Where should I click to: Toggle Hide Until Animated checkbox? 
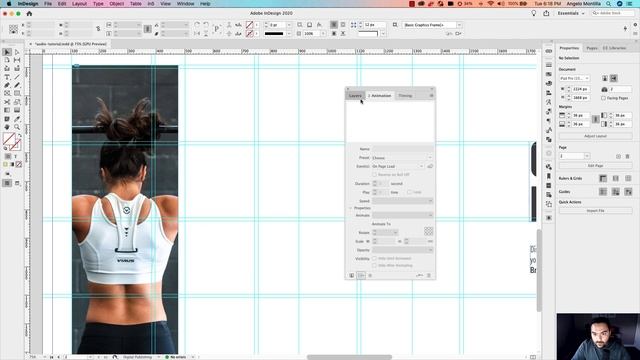[x=374, y=258]
